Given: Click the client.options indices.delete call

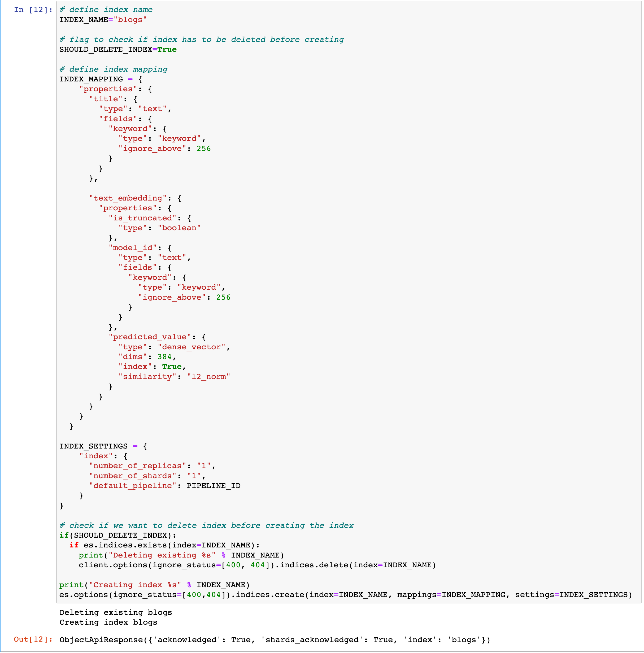Looking at the screenshot, I should [x=257, y=565].
